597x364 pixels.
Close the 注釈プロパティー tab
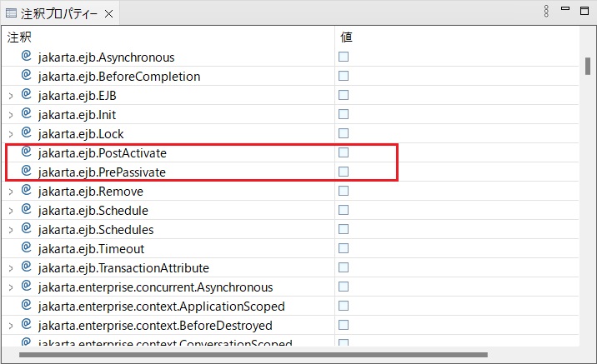click(x=109, y=14)
